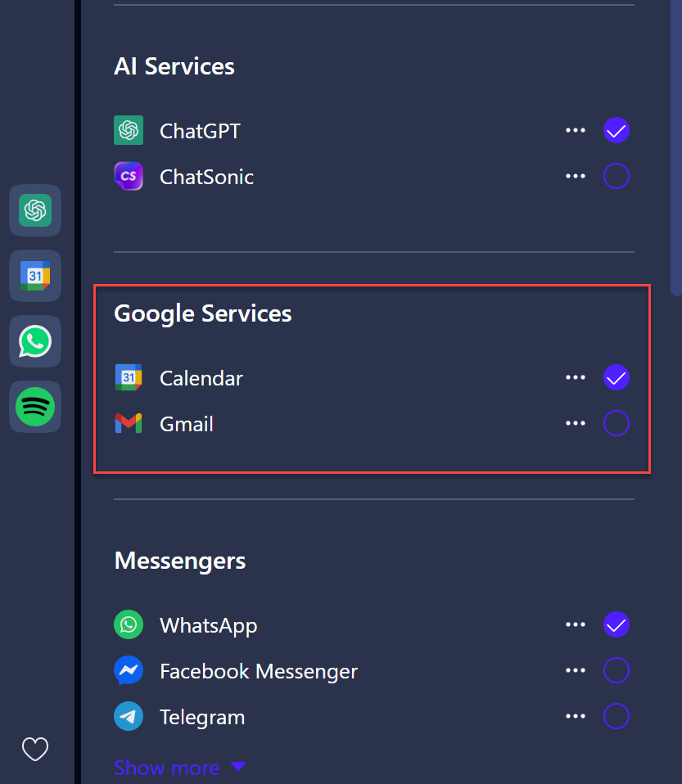Open the three-dot menu for ChatGPT
The height and width of the screenshot is (784, 682).
pos(576,130)
